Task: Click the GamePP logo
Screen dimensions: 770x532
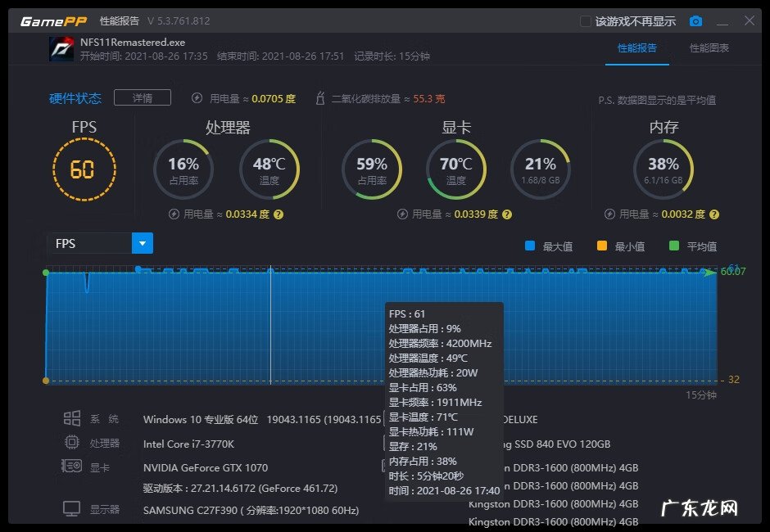Action: pyautogui.click(x=53, y=21)
